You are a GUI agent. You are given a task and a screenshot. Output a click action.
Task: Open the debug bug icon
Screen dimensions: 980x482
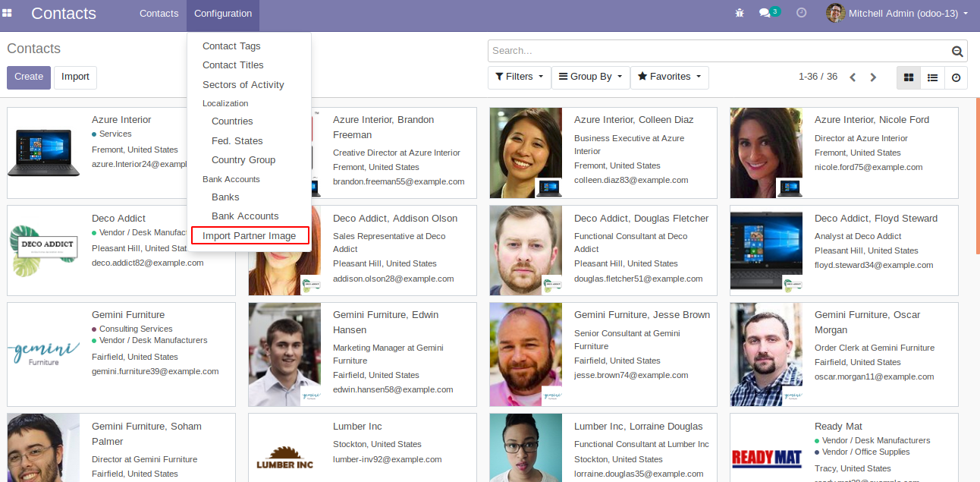point(740,13)
